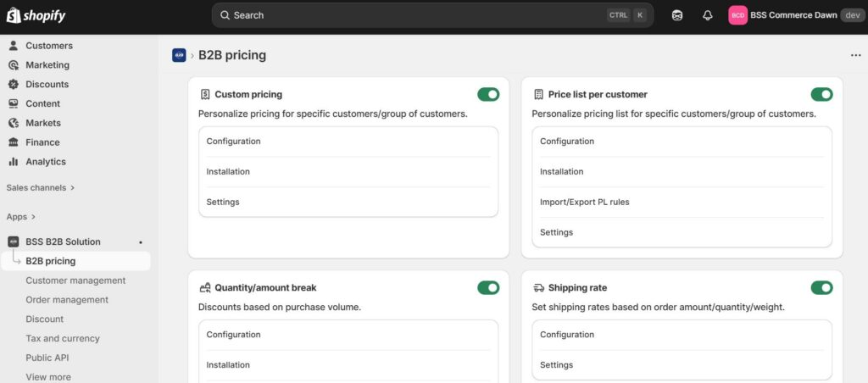Click the Search input field
The height and width of the screenshot is (383, 868).
432,15
